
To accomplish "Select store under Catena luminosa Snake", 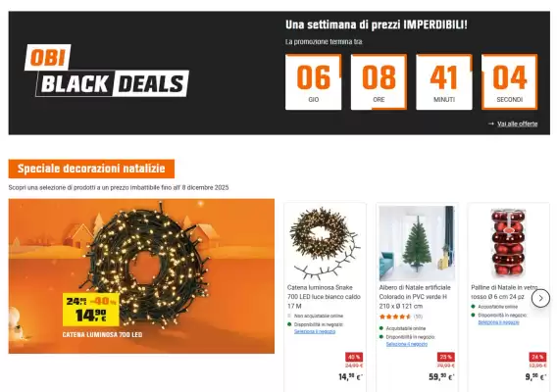I will coord(315,331).
